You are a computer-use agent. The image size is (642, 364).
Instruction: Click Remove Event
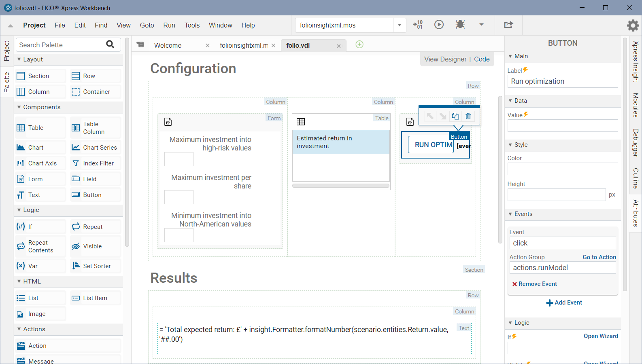pos(534,284)
